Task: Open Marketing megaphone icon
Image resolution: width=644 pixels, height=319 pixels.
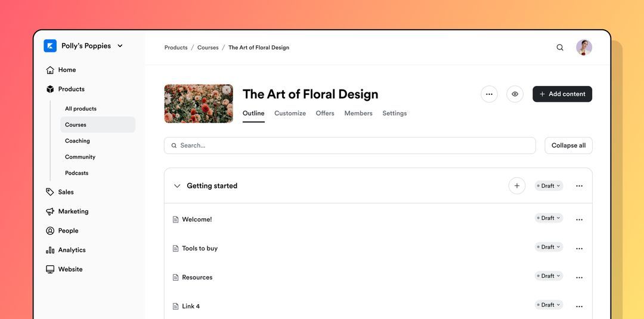Action: coord(50,212)
